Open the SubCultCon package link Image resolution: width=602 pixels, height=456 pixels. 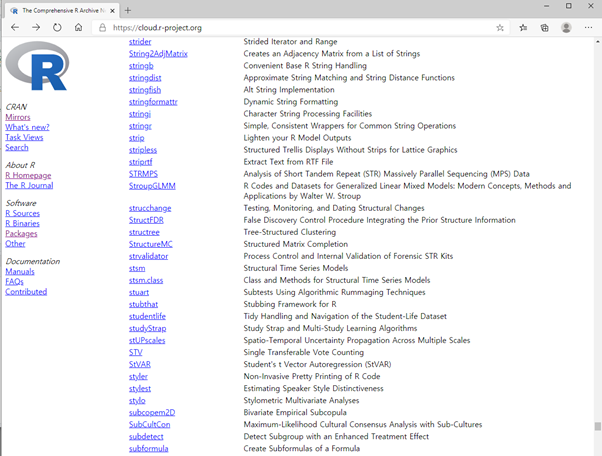[x=150, y=425]
